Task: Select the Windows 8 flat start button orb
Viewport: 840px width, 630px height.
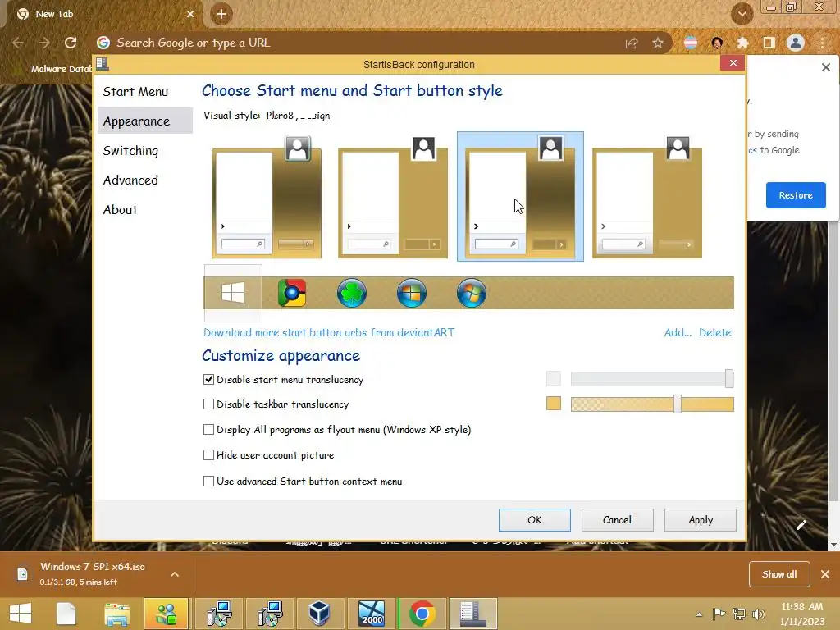Action: click(233, 293)
